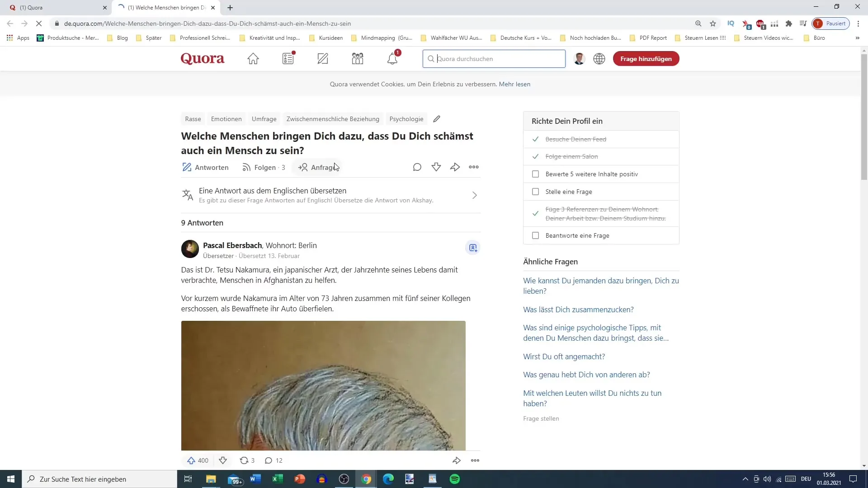Open the Answer pencil icon in header
This screenshot has width=868, height=488.
[x=323, y=59]
